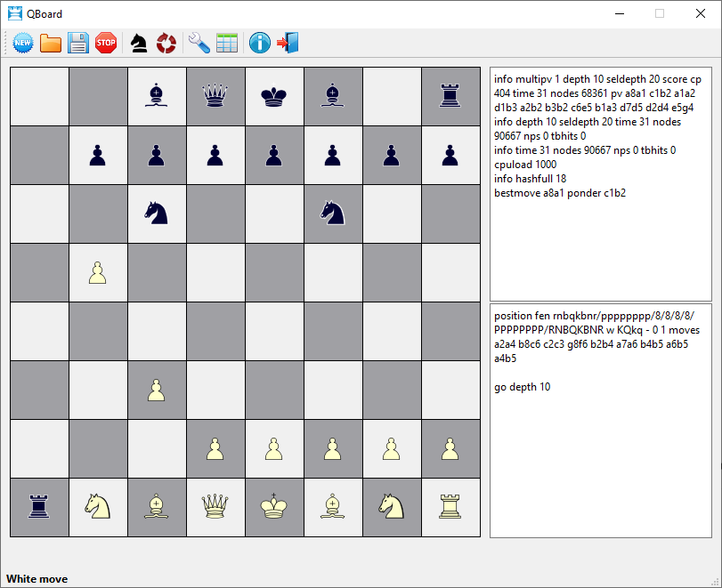Minimize the QBoard window

pyautogui.click(x=620, y=14)
